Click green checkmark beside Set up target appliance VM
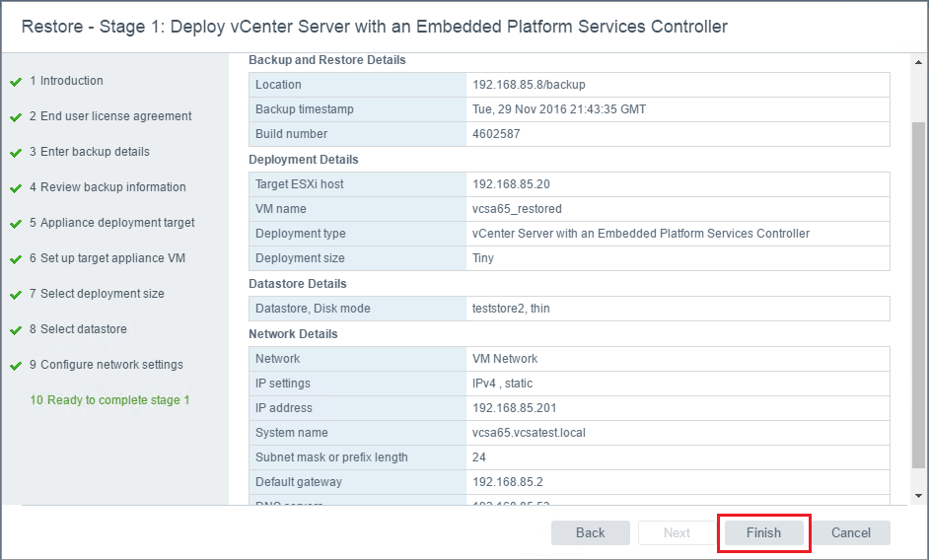This screenshot has width=929, height=560. [x=16, y=259]
